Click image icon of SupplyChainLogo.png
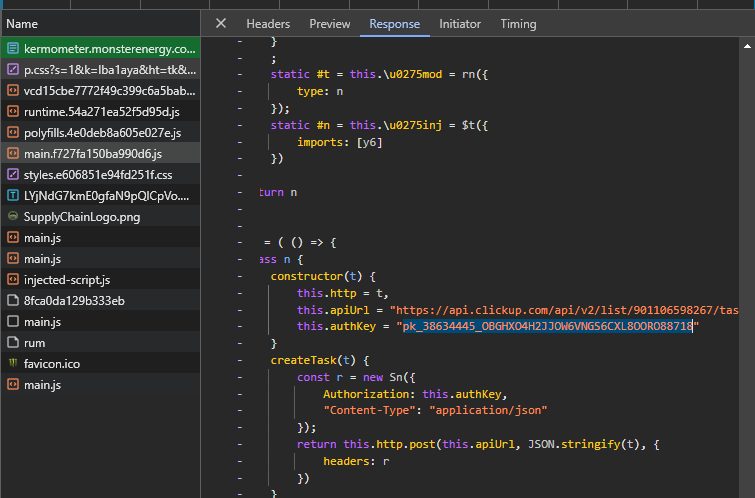The image size is (755, 498). click(x=13, y=216)
